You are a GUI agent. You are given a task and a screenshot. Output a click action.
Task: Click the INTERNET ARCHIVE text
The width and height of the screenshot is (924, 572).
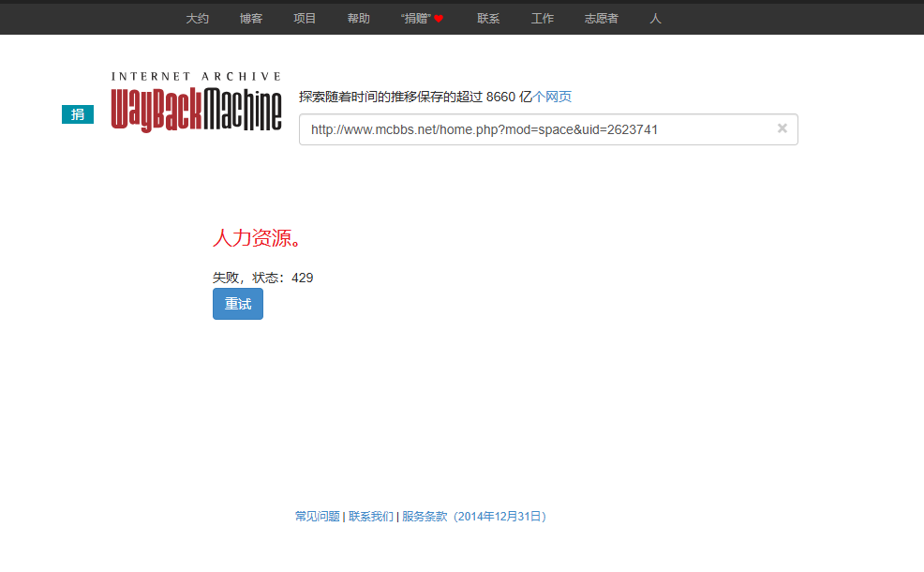(196, 77)
